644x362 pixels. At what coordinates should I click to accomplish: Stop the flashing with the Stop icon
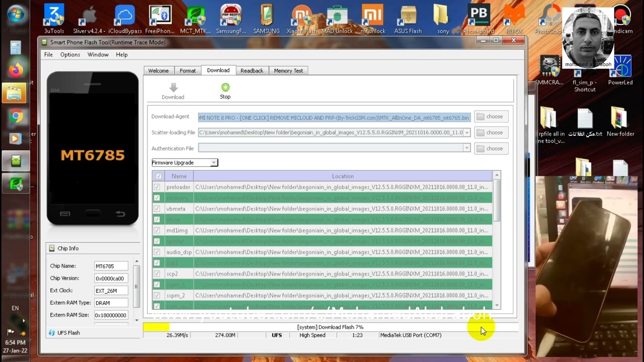[x=225, y=90]
